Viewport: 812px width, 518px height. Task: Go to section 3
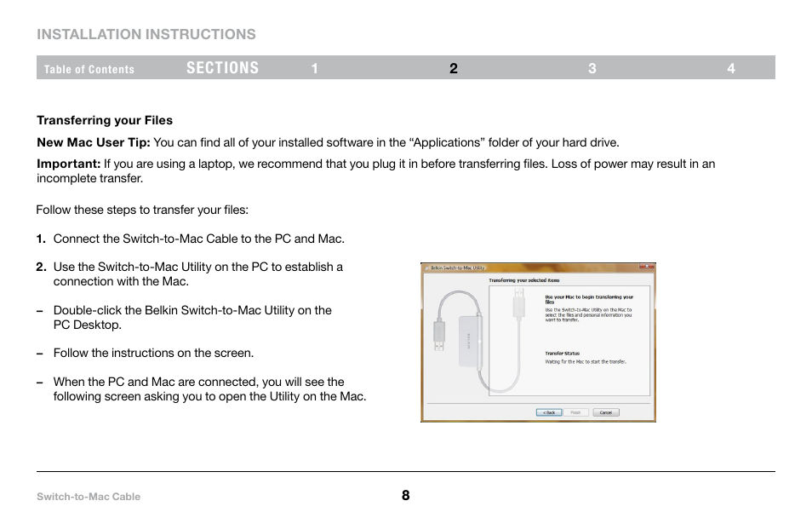592,68
